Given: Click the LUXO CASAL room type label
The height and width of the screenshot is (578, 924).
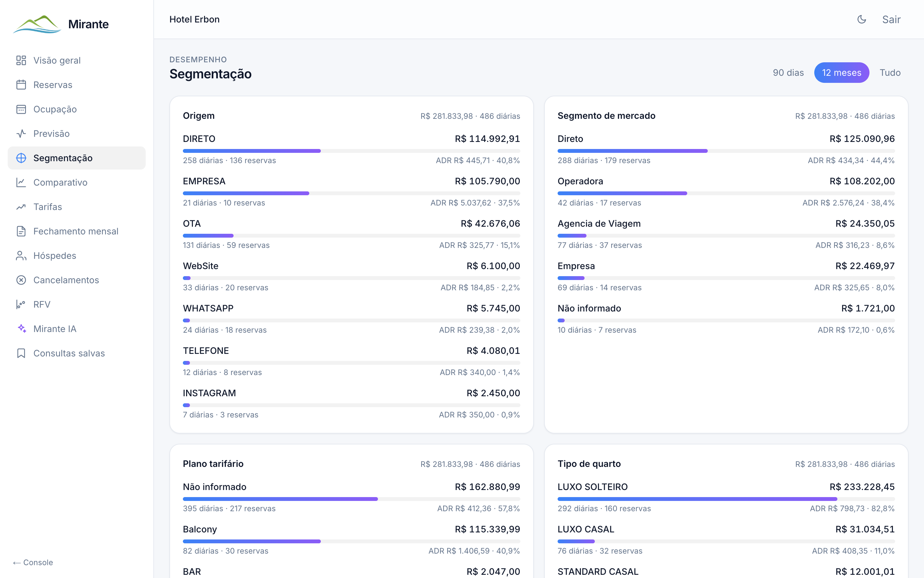Looking at the screenshot, I should [x=586, y=530].
